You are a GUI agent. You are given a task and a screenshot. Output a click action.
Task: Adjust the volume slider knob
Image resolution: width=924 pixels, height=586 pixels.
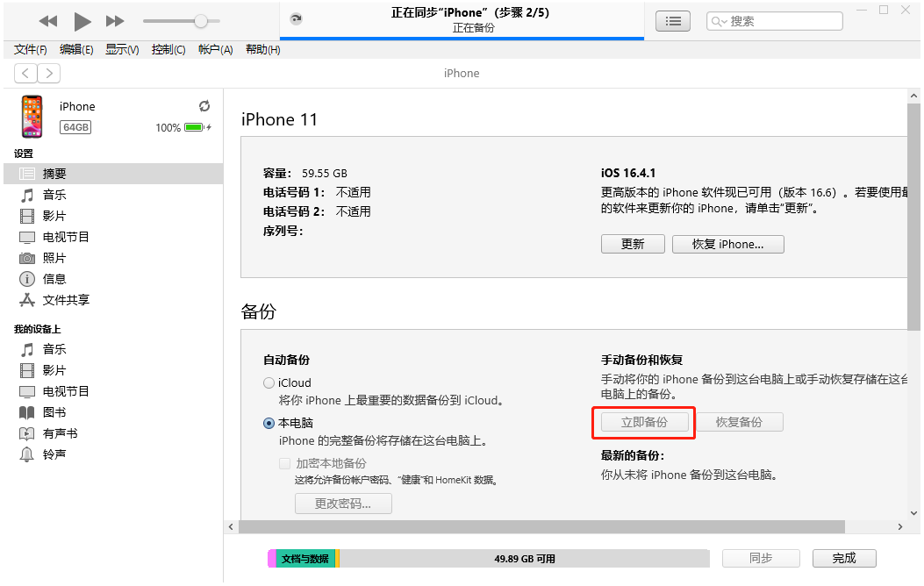[x=201, y=21]
